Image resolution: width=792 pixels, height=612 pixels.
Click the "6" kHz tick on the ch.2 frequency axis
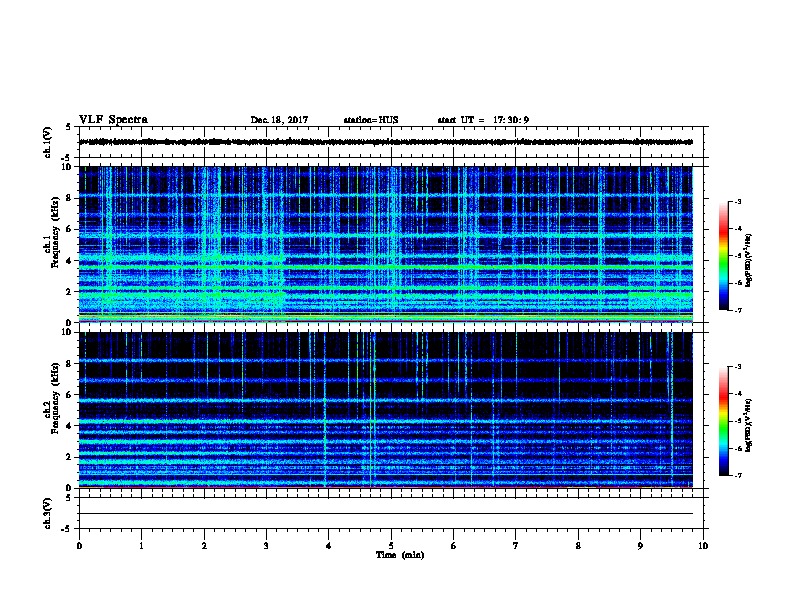[69, 394]
